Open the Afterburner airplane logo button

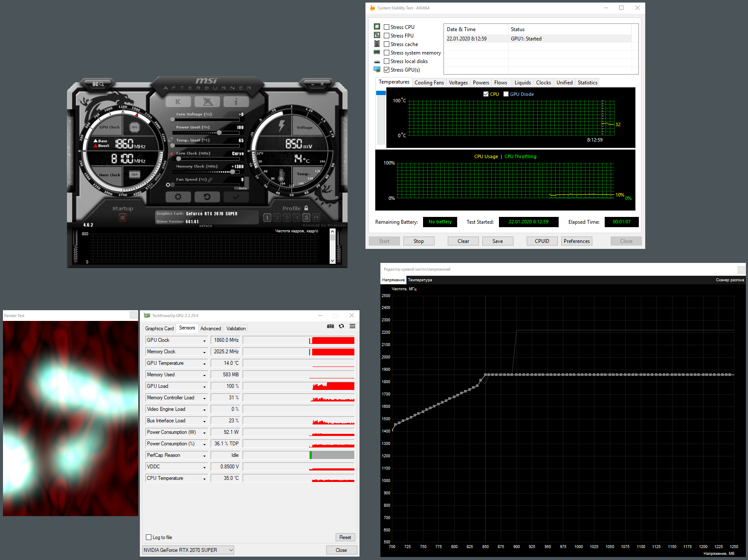[x=207, y=101]
